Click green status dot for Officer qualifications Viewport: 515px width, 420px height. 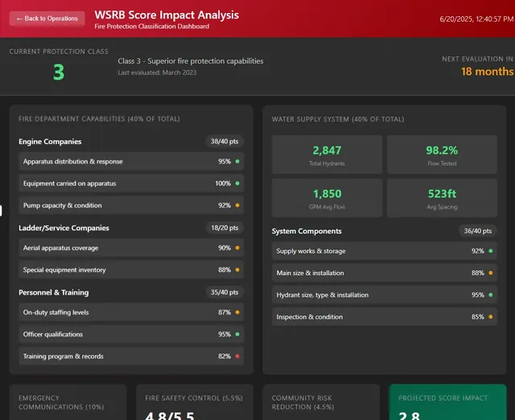click(x=237, y=334)
